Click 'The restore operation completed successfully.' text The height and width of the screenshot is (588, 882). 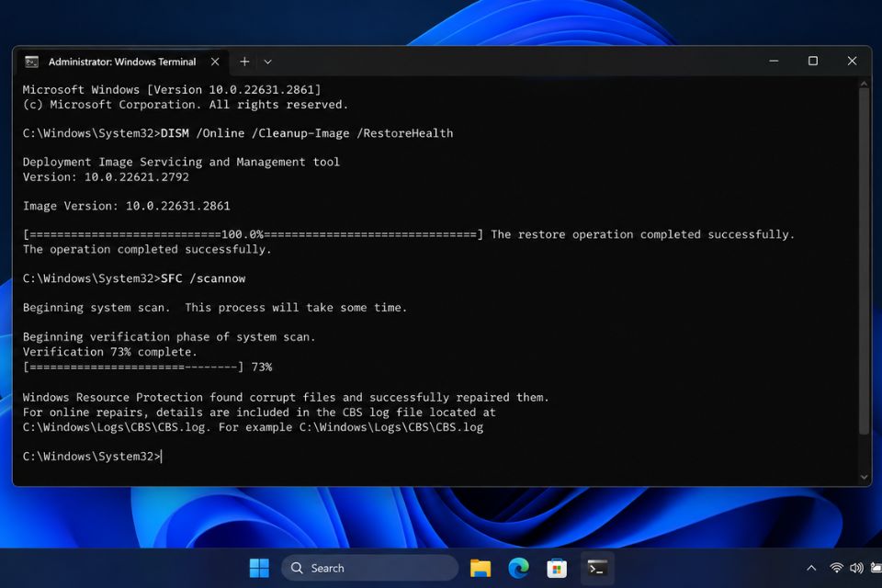(642, 234)
